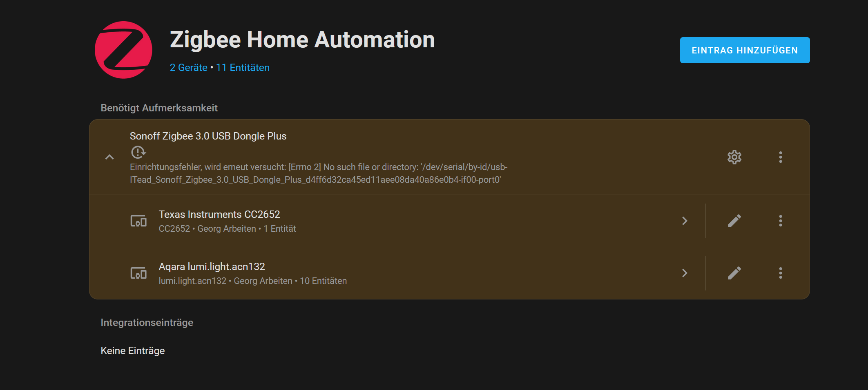
Task: Click the Einrichtungsfehler error message text
Action: (x=319, y=173)
